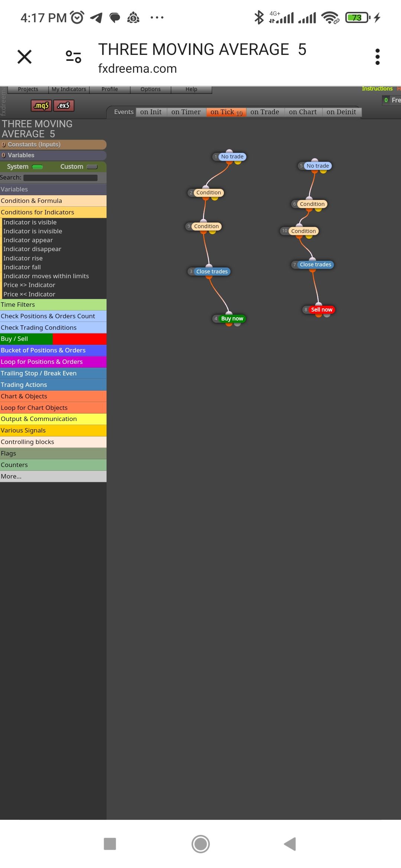Screen dimensions: 401x868
Task: Select the Condition block number 2
Action: coord(208,193)
